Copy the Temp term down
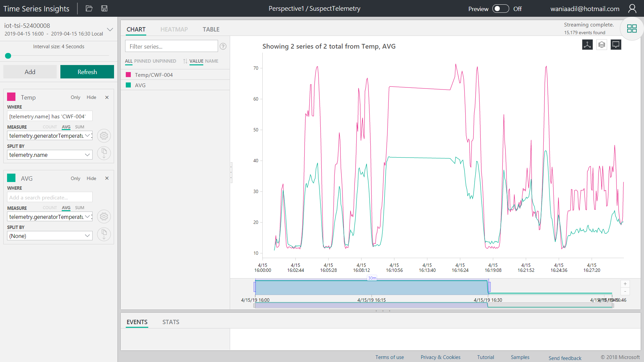Viewport: 644px width, 362px height. [104, 153]
